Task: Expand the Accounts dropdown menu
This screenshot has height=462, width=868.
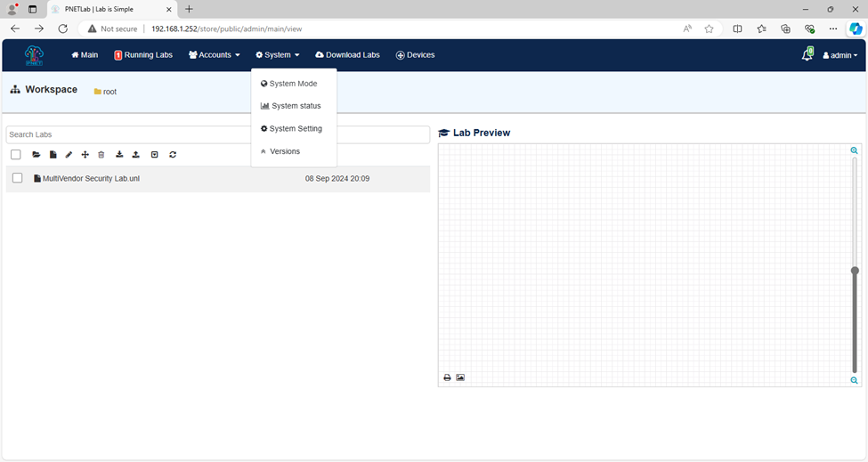Action: pyautogui.click(x=215, y=55)
